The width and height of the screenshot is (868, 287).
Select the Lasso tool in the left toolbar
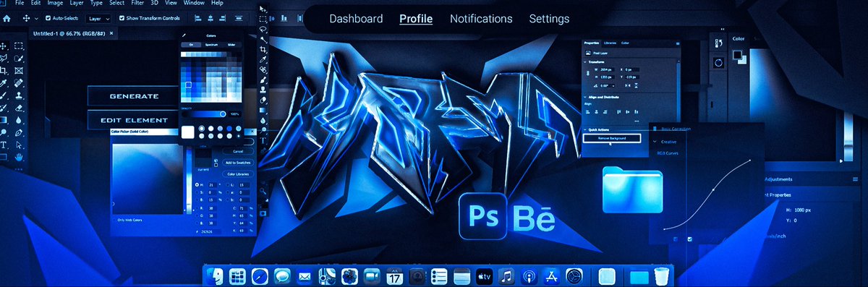pyautogui.click(x=4, y=59)
